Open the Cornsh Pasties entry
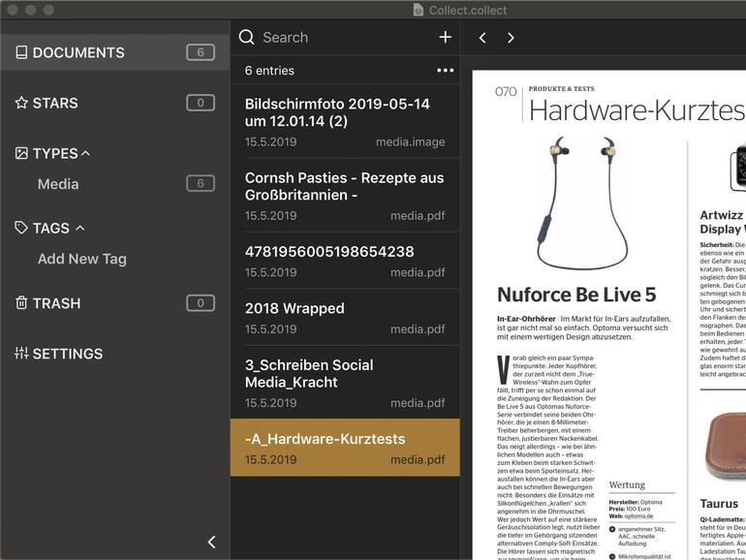This screenshot has height=560, width=746. pos(345,196)
